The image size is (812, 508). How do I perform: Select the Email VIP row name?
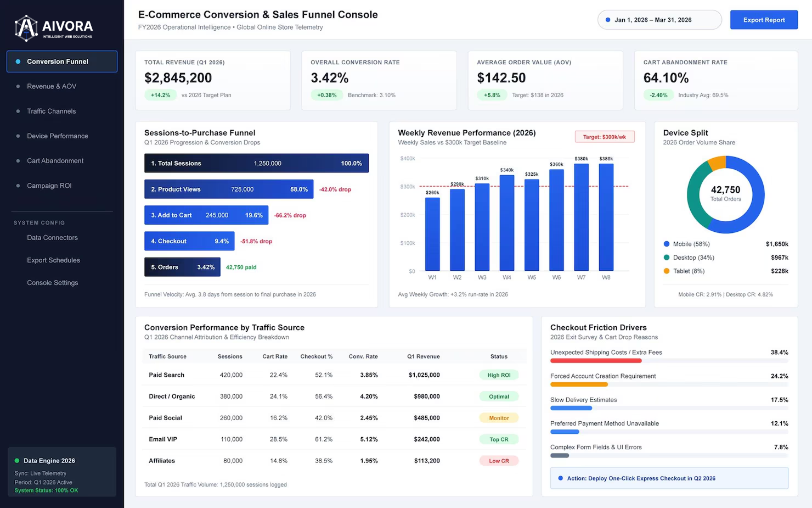point(163,439)
